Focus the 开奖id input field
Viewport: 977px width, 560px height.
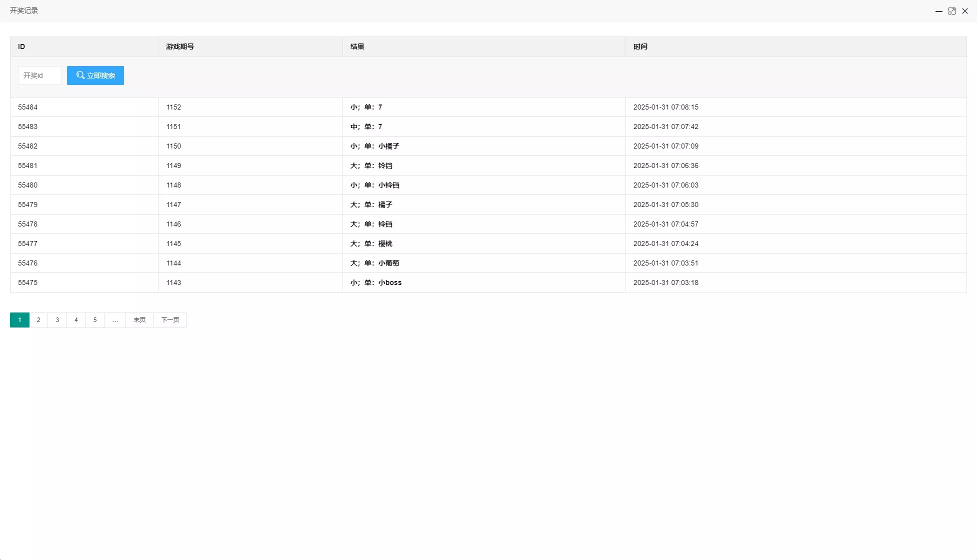(x=39, y=75)
